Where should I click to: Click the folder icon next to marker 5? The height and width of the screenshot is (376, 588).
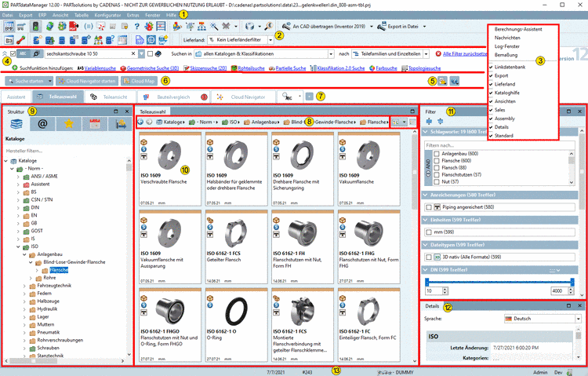tap(442, 81)
